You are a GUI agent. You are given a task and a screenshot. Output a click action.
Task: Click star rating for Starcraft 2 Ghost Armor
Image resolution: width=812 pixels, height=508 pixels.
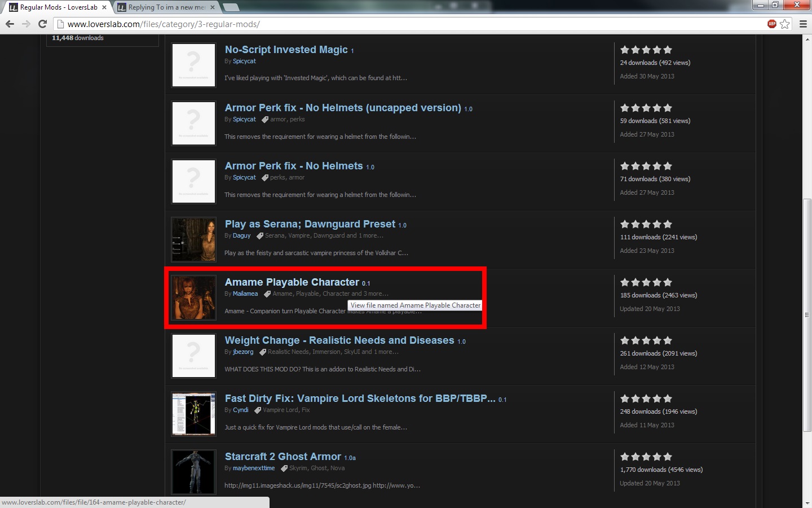click(x=646, y=457)
